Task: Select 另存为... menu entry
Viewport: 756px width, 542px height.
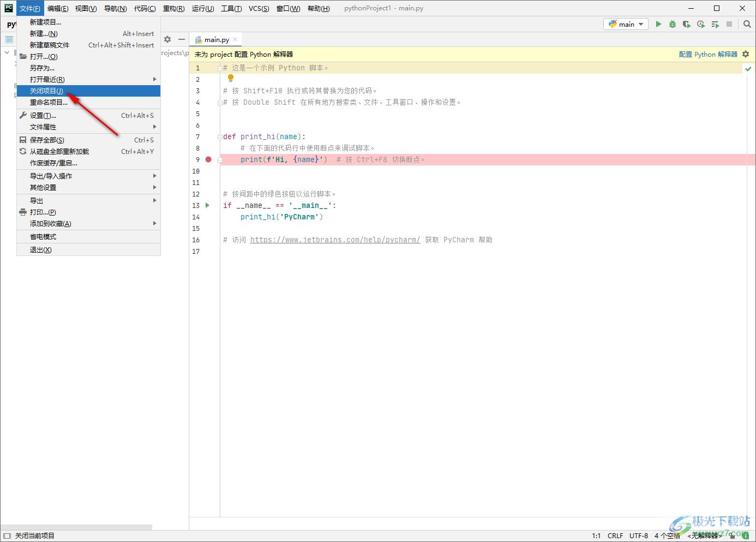Action: click(x=88, y=68)
